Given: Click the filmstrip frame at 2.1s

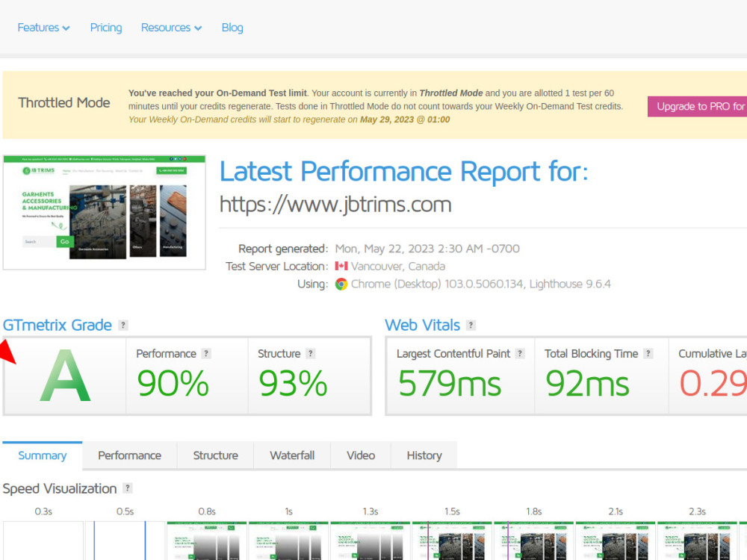Looking at the screenshot, I should tap(616, 541).
